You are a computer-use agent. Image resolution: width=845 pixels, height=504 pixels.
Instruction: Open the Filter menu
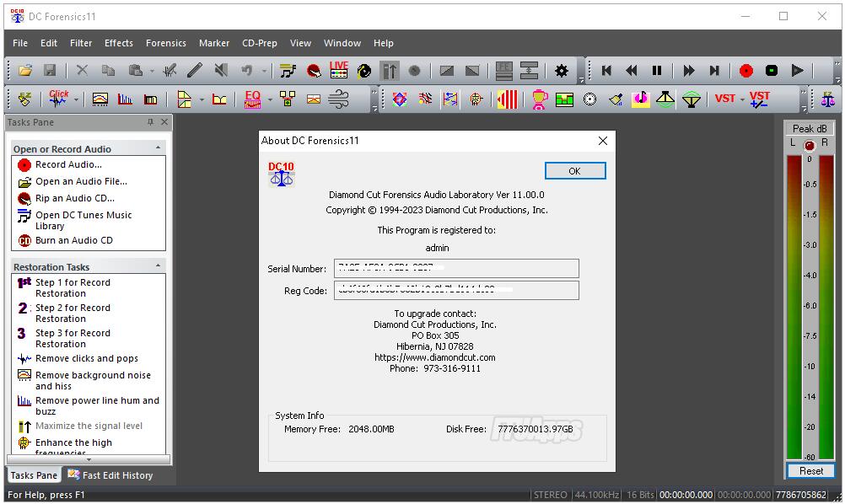point(81,43)
